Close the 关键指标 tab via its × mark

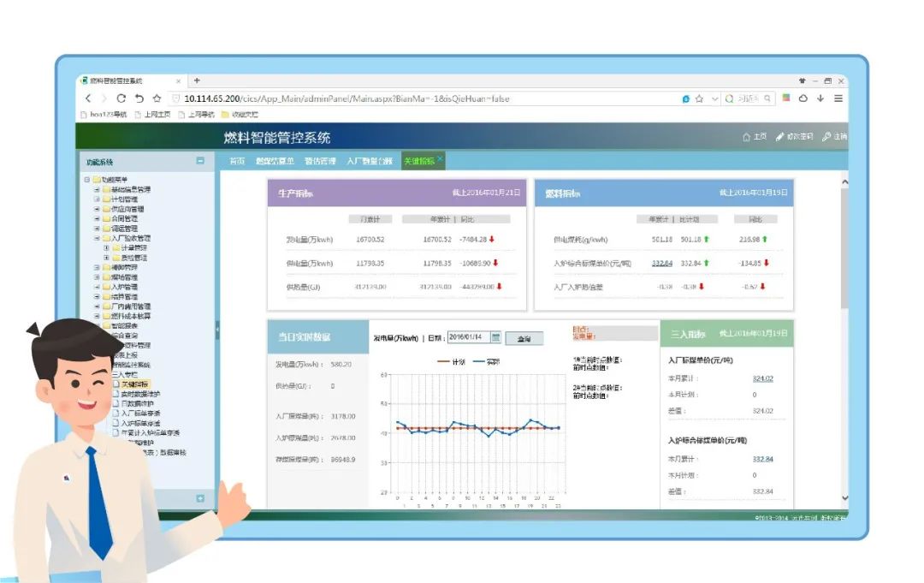439,156
